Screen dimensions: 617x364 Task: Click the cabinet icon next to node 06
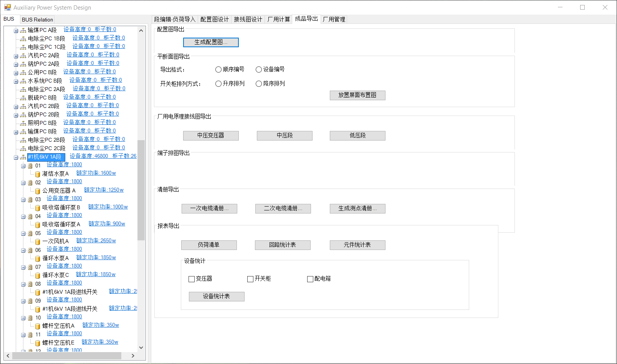[x=30, y=250]
